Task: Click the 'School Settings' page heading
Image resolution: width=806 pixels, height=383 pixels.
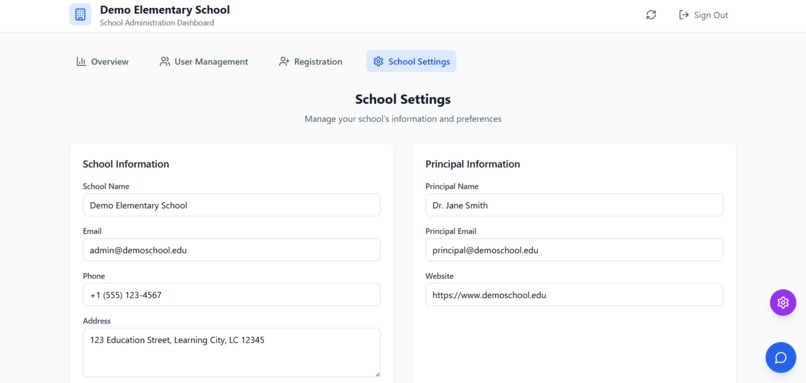Action: (x=403, y=99)
